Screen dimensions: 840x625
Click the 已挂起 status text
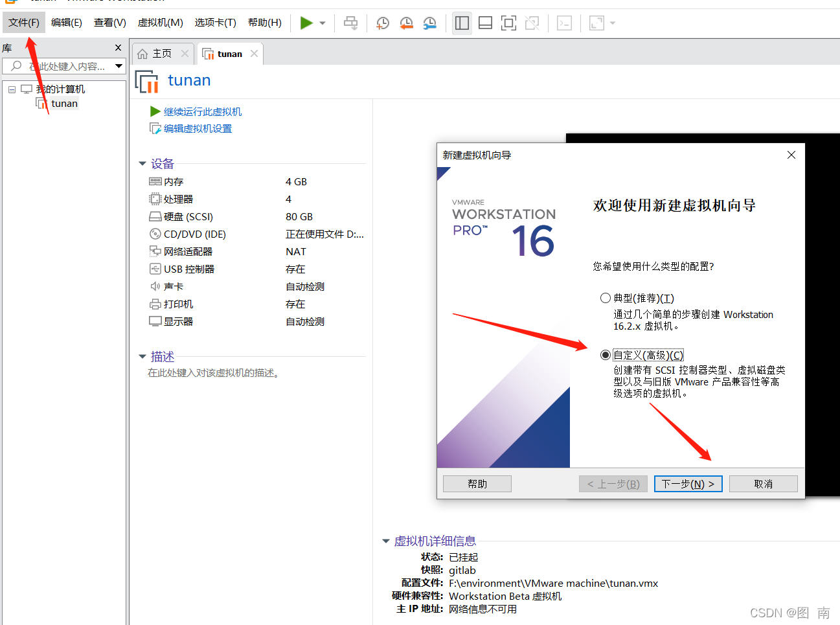click(x=464, y=558)
